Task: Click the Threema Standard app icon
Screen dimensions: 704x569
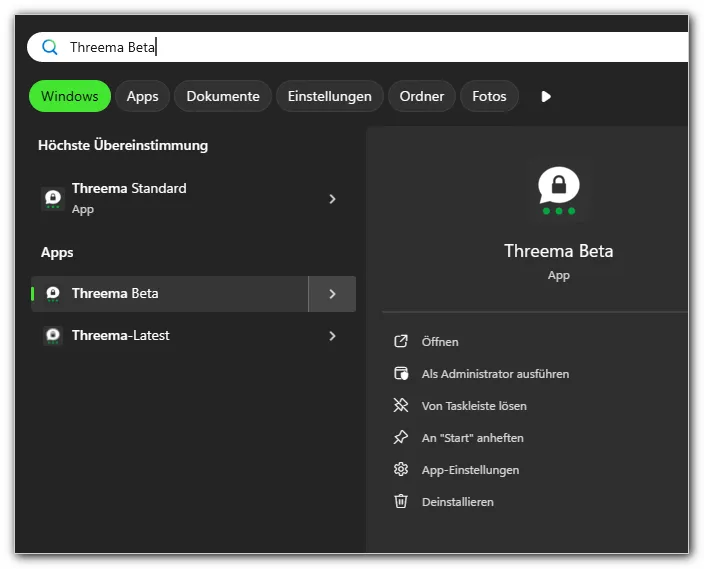Action: click(53, 199)
